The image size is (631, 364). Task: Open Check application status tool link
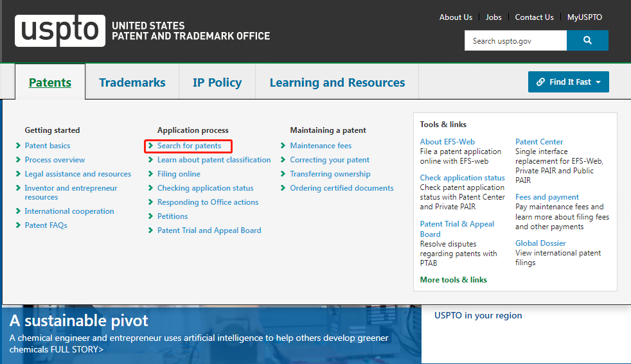pos(462,177)
